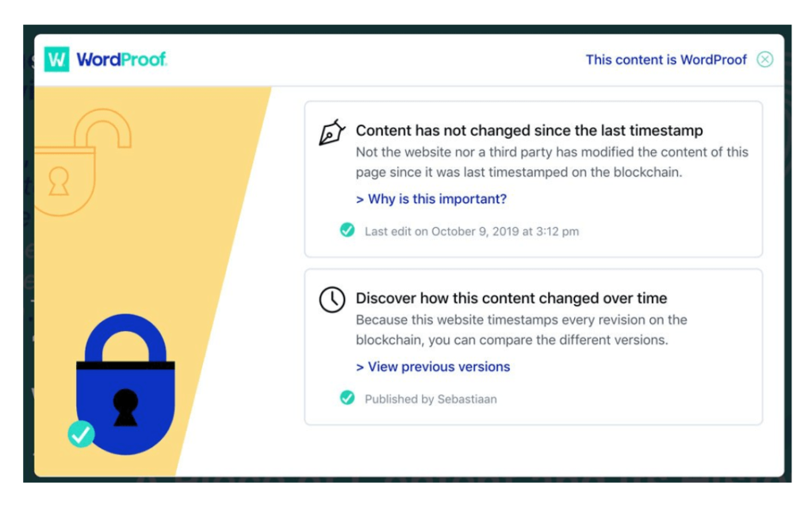Click "This content is WordProof" text
The height and width of the screenshot is (508, 812).
666,60
